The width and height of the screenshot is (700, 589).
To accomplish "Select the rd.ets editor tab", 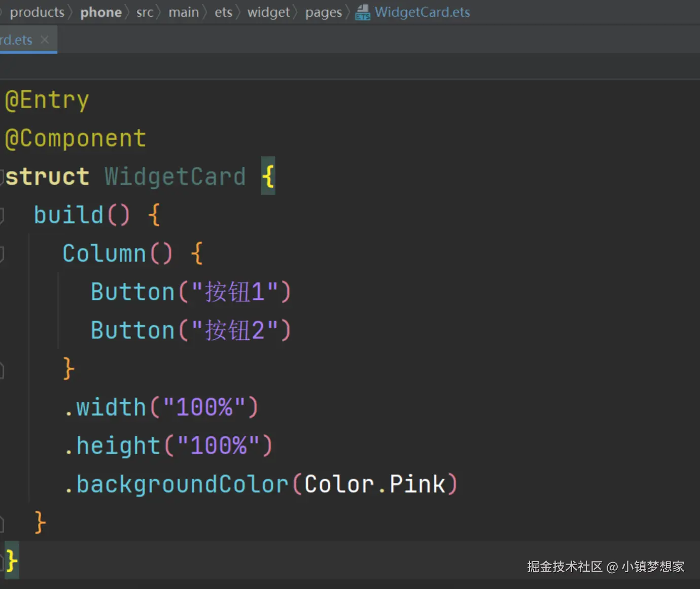I will (16, 40).
